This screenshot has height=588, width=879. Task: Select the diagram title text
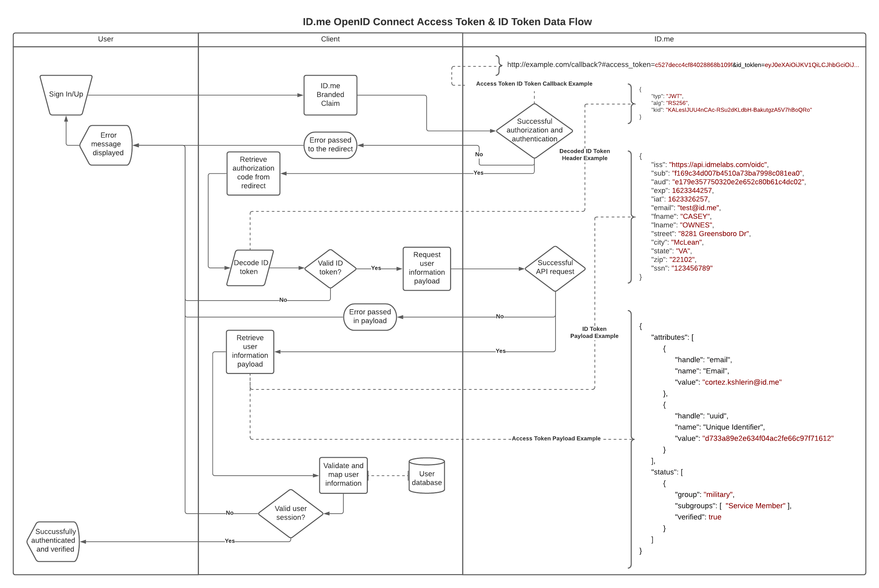[x=447, y=22]
